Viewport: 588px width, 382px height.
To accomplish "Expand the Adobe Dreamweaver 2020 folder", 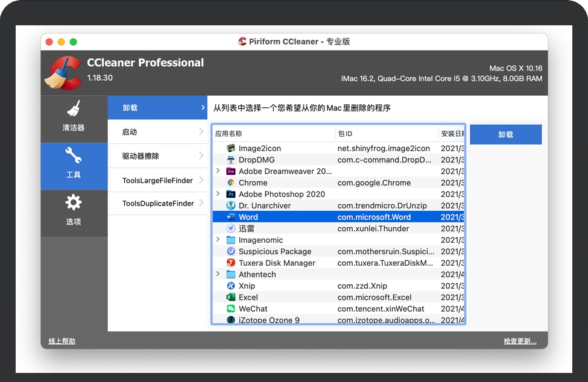I will point(218,171).
